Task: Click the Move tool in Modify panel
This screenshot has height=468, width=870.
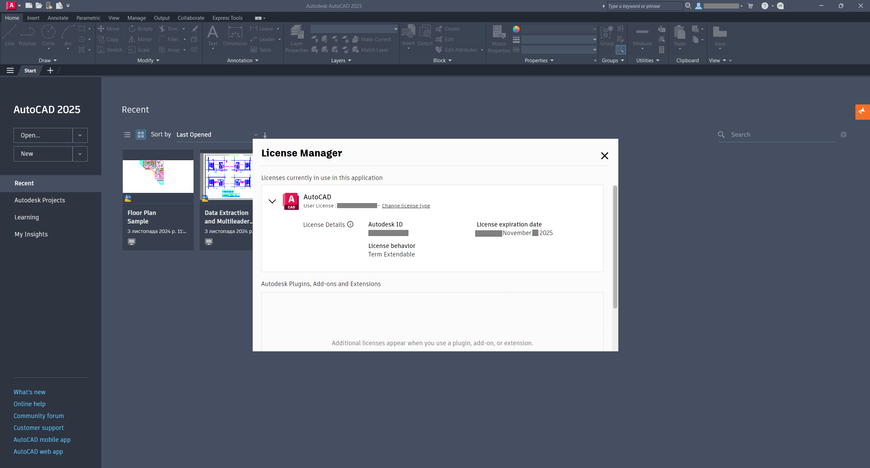Action: click(x=108, y=29)
